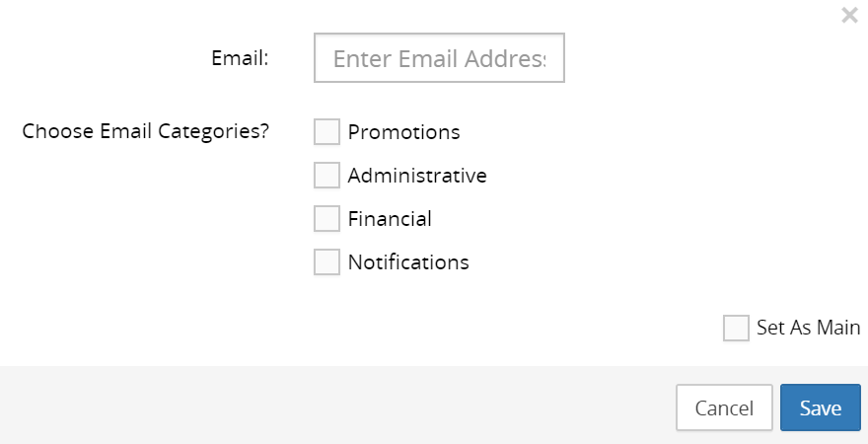Screen dimensions: 868x444
Task: Click the Save button's white text
Action: pyautogui.click(x=820, y=408)
